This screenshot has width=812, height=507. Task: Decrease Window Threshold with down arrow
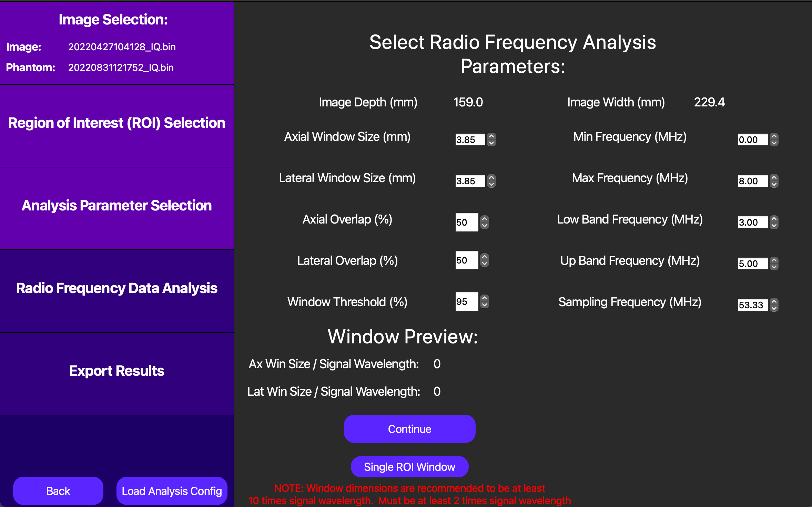[x=485, y=304]
